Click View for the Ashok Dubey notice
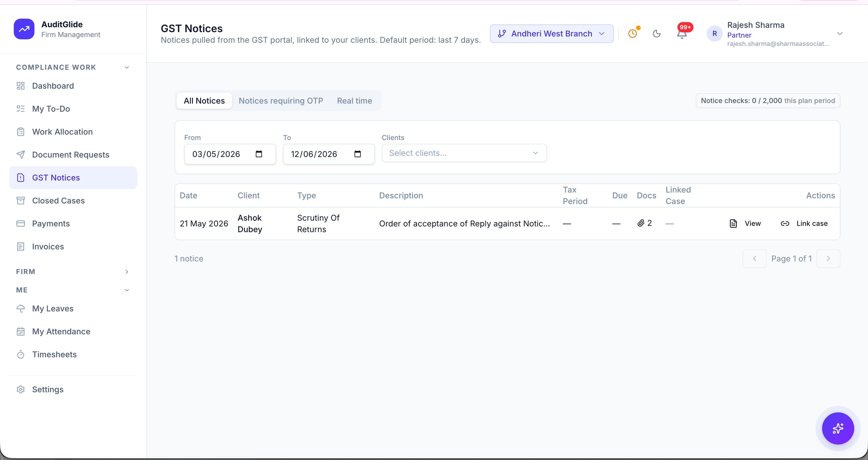This screenshot has width=868, height=460. coord(745,223)
